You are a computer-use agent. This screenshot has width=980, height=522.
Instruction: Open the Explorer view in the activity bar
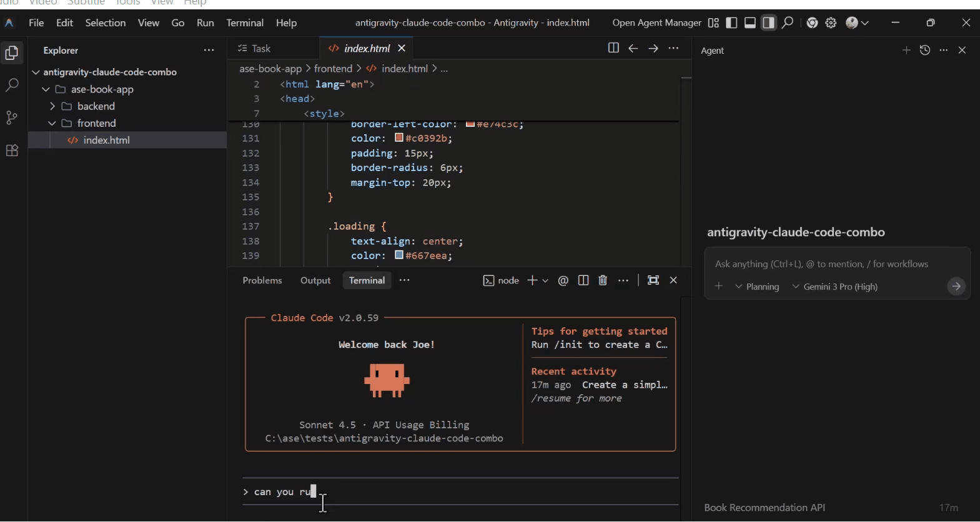point(12,54)
